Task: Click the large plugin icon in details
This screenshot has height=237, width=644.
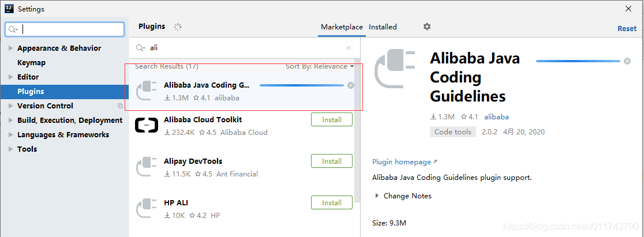Action: click(396, 69)
